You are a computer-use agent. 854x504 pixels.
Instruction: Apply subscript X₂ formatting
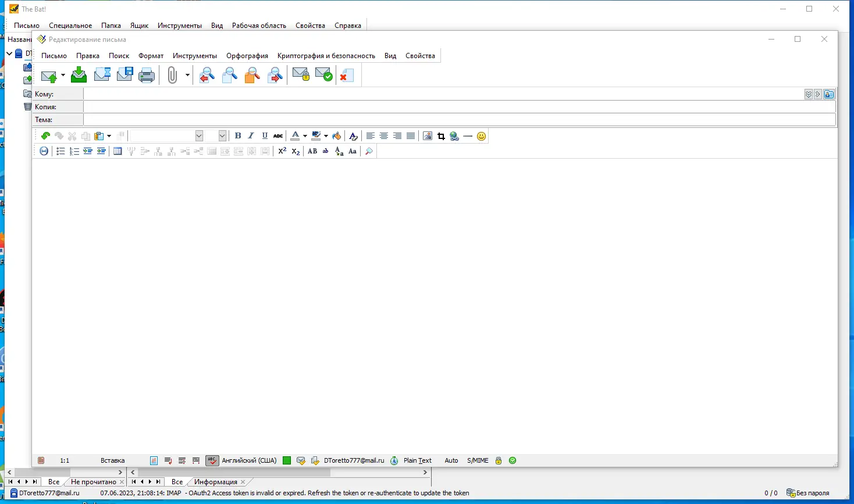pos(296,151)
